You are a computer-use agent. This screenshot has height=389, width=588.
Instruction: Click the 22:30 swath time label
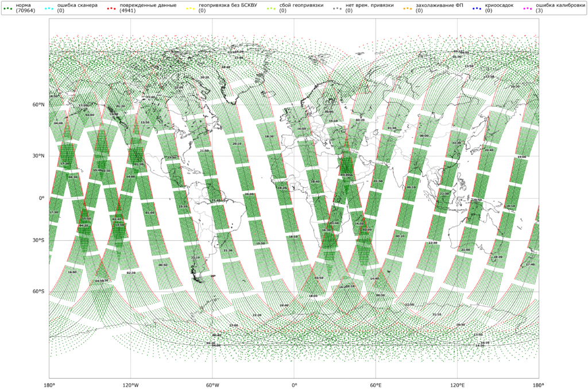444,194
